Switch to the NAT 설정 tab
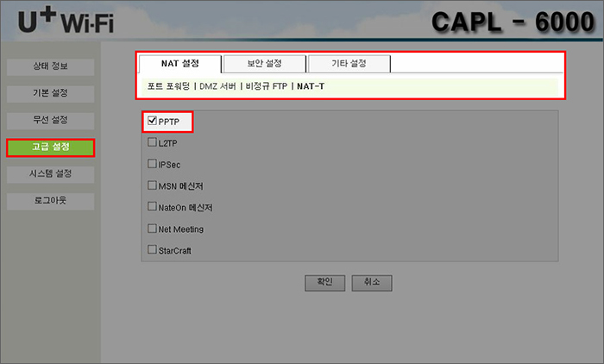Image resolution: width=604 pixels, height=364 pixels. [x=179, y=64]
